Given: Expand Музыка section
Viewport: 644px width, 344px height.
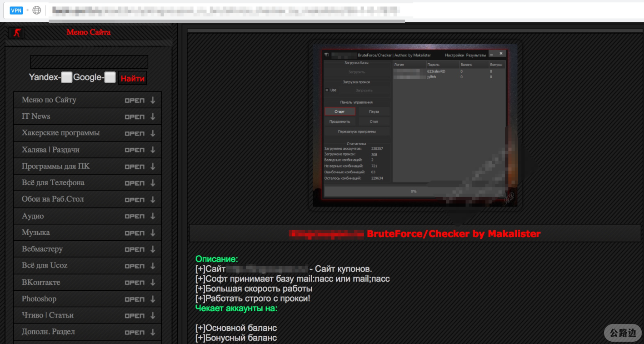Looking at the screenshot, I should point(87,233).
